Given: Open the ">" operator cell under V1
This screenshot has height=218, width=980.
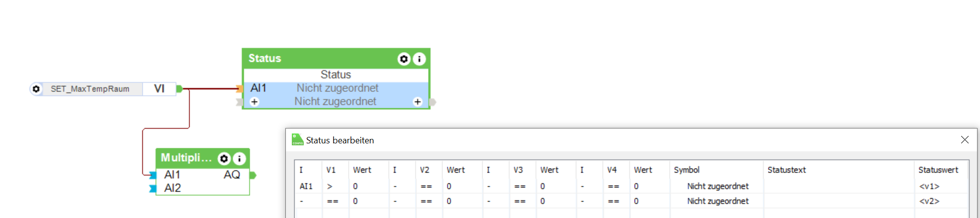Looking at the screenshot, I should (x=330, y=186).
